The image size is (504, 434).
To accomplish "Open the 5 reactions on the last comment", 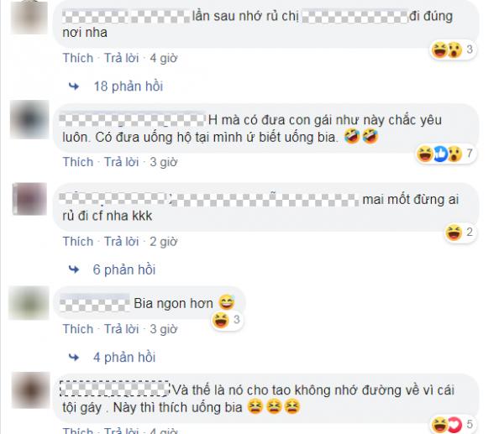I will [453, 425].
